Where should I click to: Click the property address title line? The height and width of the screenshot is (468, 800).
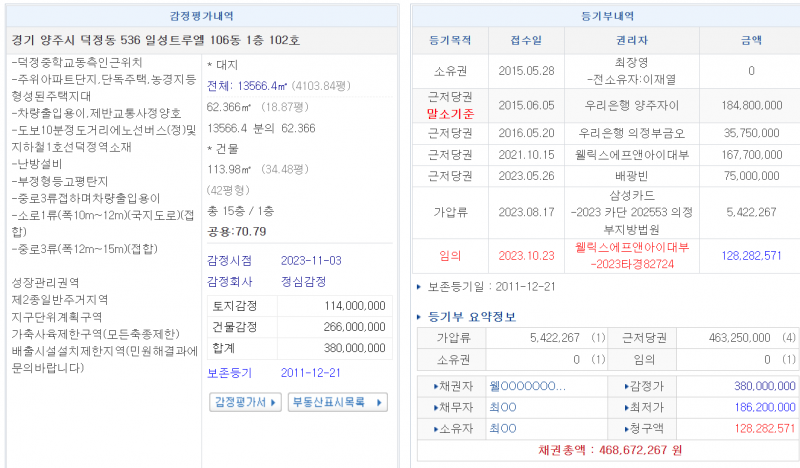(155, 40)
